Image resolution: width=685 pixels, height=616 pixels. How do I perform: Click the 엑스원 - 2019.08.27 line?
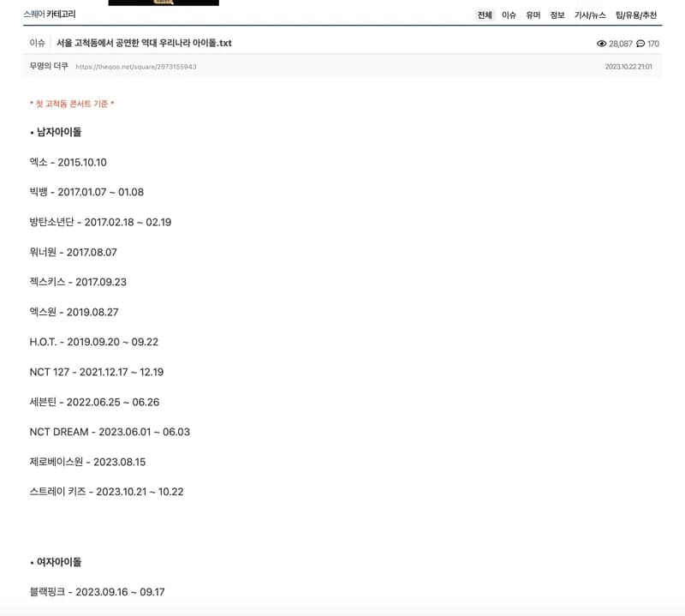point(74,312)
